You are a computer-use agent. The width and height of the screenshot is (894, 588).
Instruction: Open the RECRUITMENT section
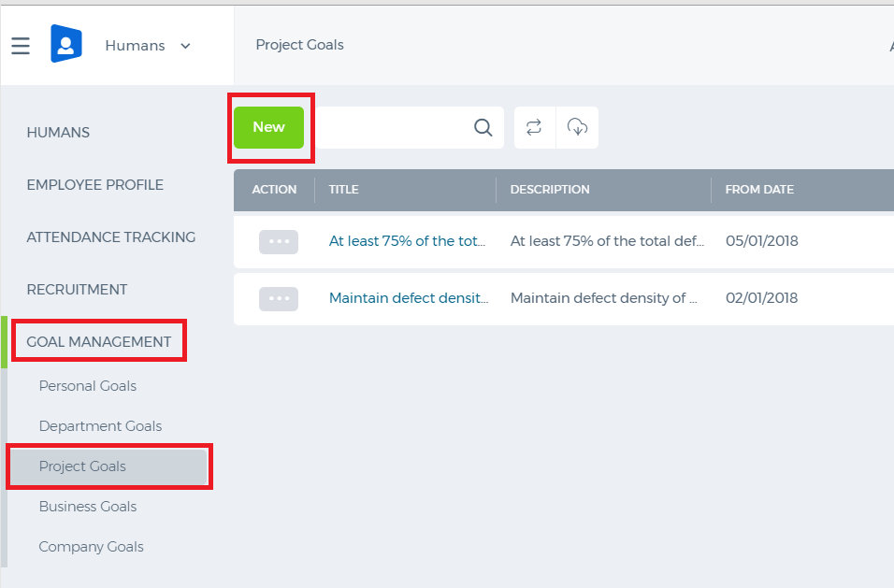77,290
